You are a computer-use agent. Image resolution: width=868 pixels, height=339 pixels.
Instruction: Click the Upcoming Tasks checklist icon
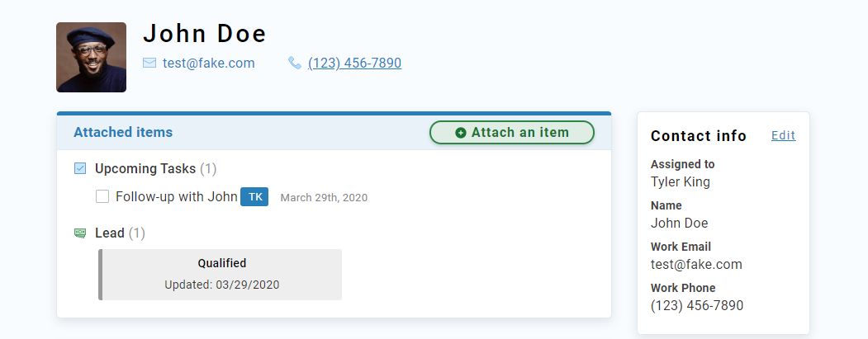coord(80,168)
